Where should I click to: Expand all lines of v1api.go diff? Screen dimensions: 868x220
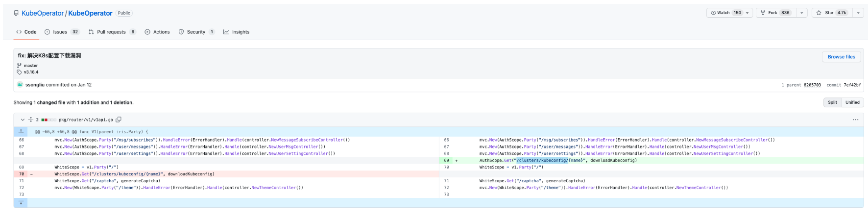[30, 120]
